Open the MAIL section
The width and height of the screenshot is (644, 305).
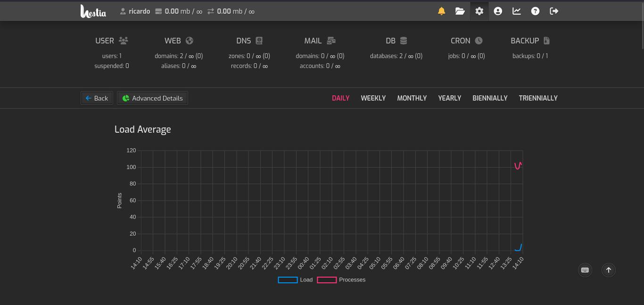click(x=320, y=41)
